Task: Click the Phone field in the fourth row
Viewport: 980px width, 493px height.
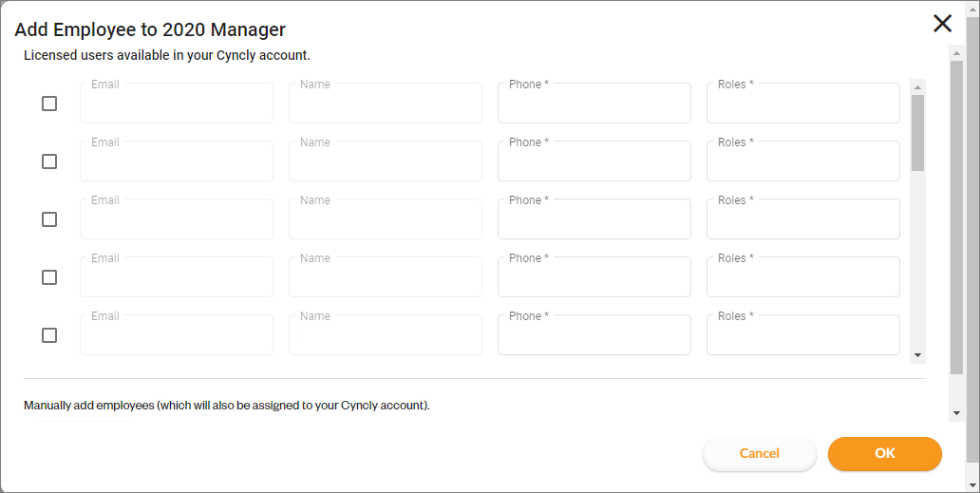Action: 594,276
